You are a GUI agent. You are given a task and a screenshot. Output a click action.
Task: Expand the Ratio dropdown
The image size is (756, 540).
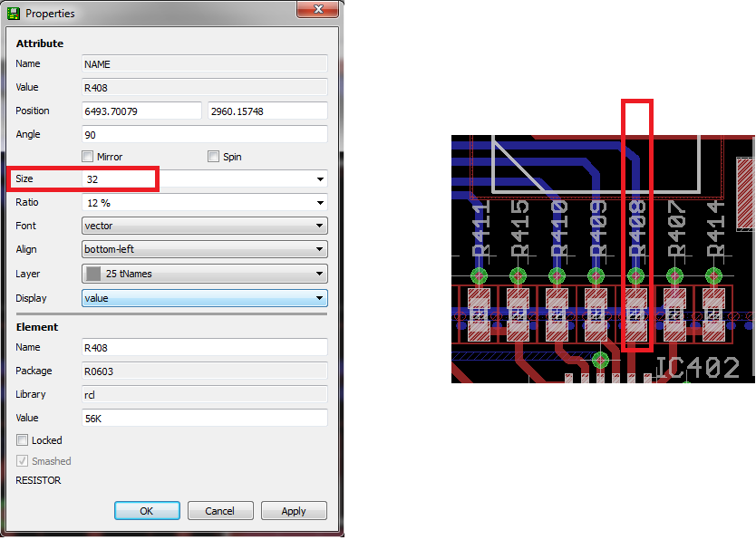point(320,203)
